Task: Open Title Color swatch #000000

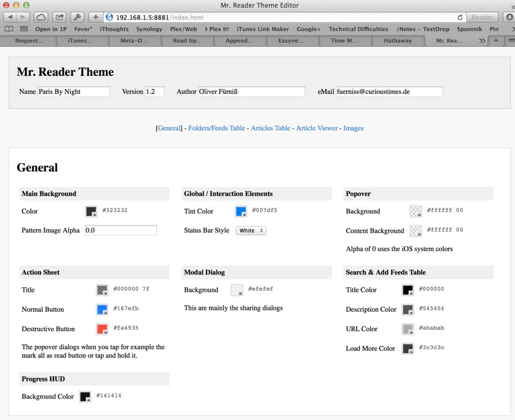Action: tap(408, 290)
